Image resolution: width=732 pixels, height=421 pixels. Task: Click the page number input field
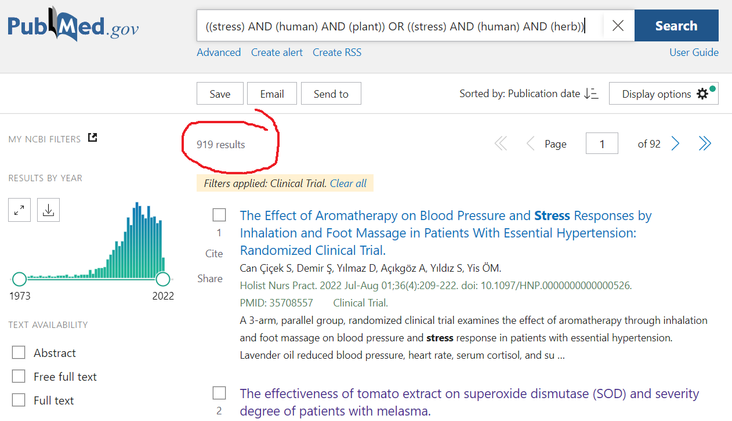(x=602, y=144)
